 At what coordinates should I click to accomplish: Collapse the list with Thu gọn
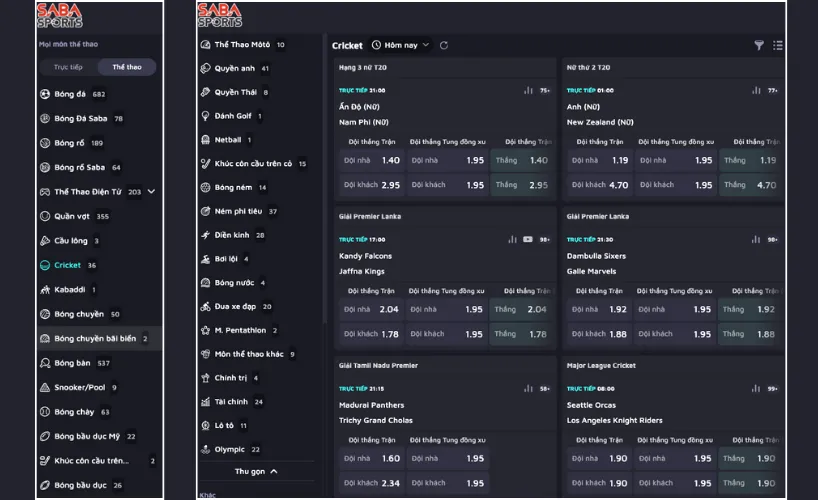[256, 471]
